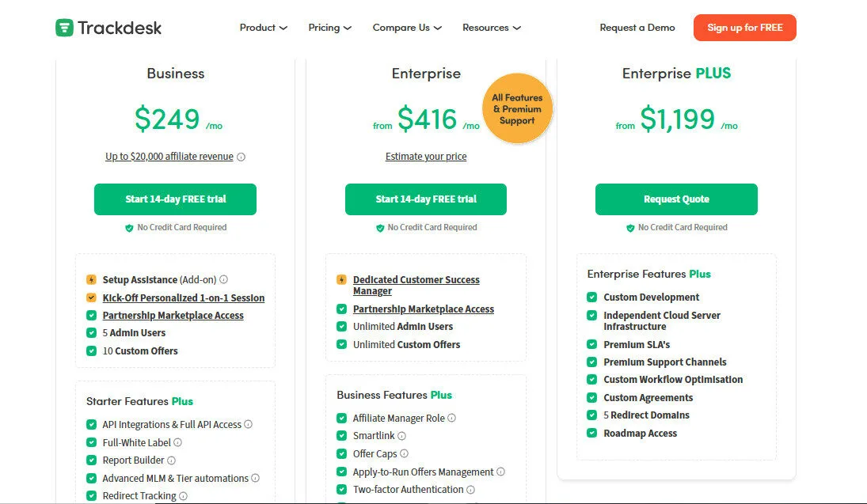Click the orange checkmark beside Kick-Off Personalized 1-on-1 Session

[x=91, y=297]
